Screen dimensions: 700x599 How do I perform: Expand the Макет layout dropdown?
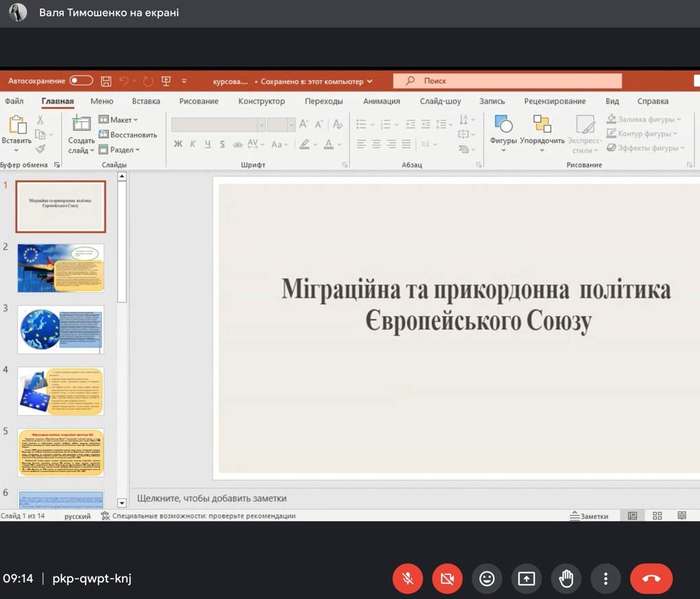coord(119,120)
